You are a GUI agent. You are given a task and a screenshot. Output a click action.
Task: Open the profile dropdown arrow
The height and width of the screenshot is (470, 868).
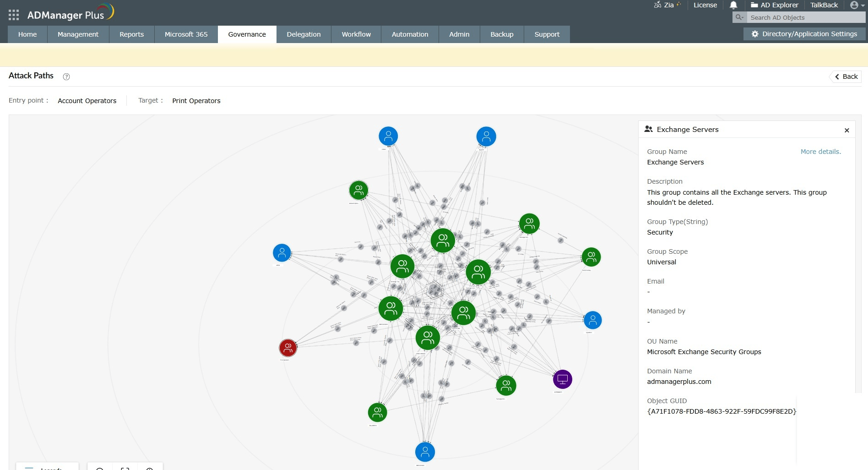(x=863, y=5)
